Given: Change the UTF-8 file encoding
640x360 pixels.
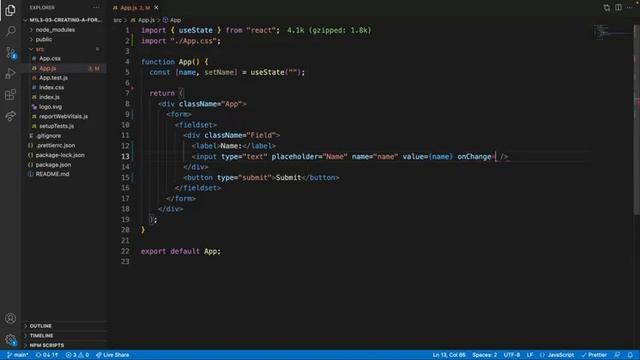Looking at the screenshot, I should tap(511, 355).
